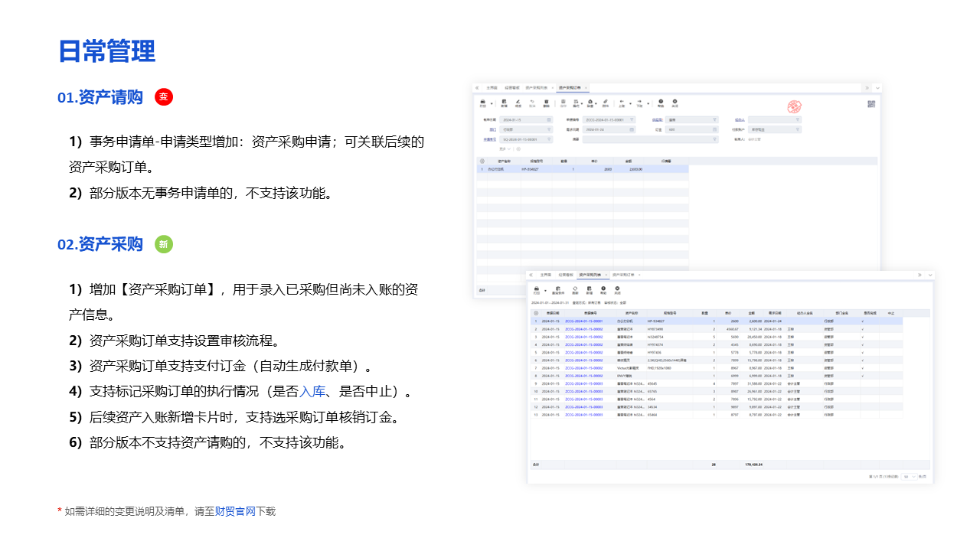The width and height of the screenshot is (980, 551).
Task: Open the 财贸官网 link at the bottom
Action: tap(235, 511)
